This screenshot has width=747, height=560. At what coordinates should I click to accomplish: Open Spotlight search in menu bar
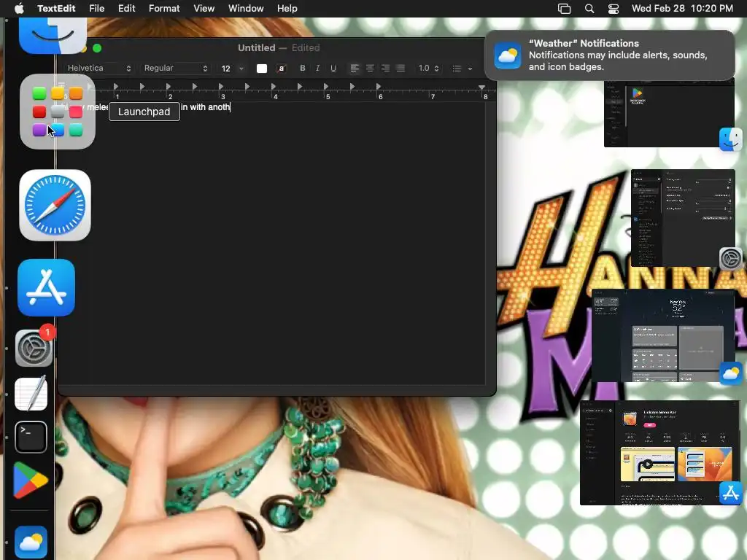pos(589,9)
